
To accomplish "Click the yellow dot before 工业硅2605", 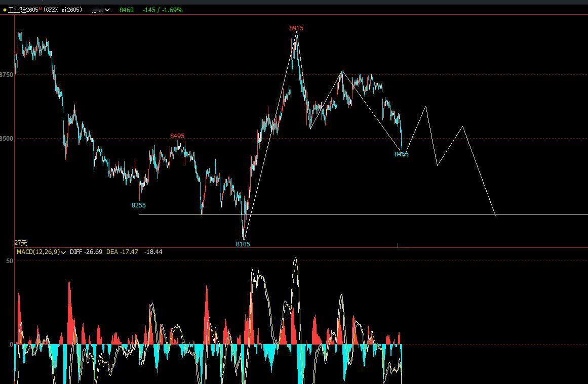I will click(x=5, y=10).
